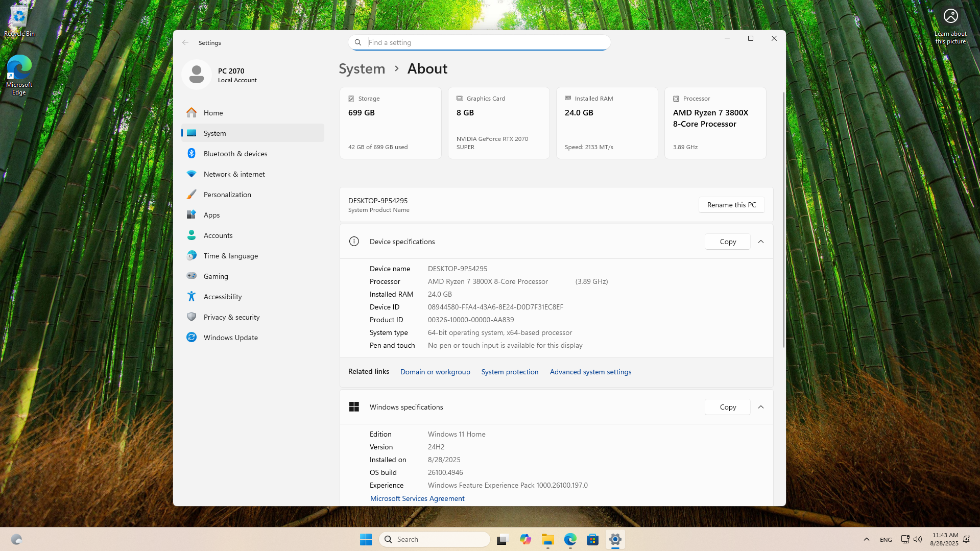Open the widgets icon at taskbar left

pos(16,539)
